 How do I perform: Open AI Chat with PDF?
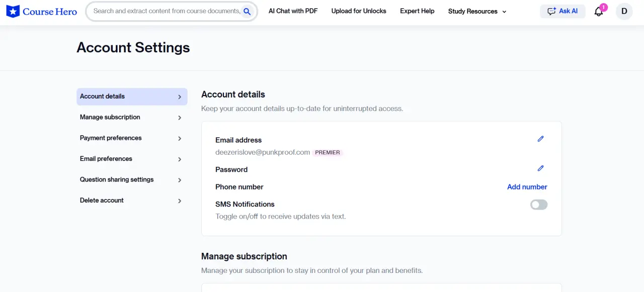click(293, 11)
